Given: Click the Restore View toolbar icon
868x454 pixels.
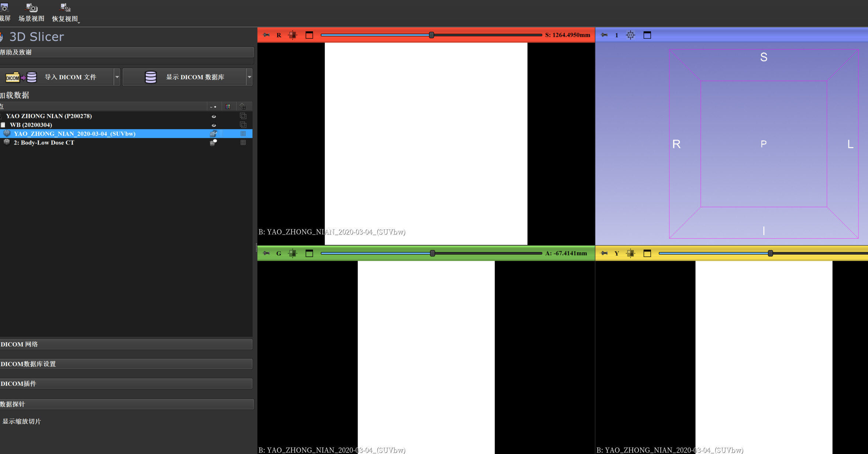Looking at the screenshot, I should (65, 8).
